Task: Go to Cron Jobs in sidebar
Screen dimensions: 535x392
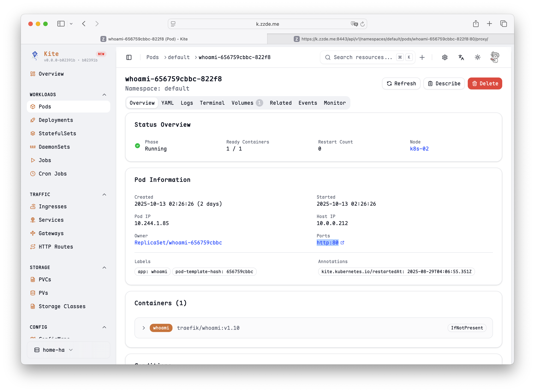Action: tap(52, 174)
